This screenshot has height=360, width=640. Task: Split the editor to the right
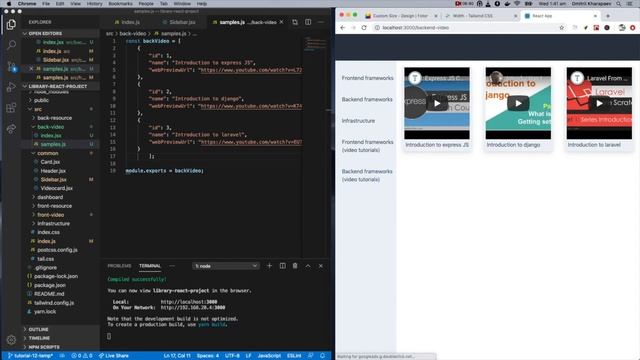click(x=308, y=22)
